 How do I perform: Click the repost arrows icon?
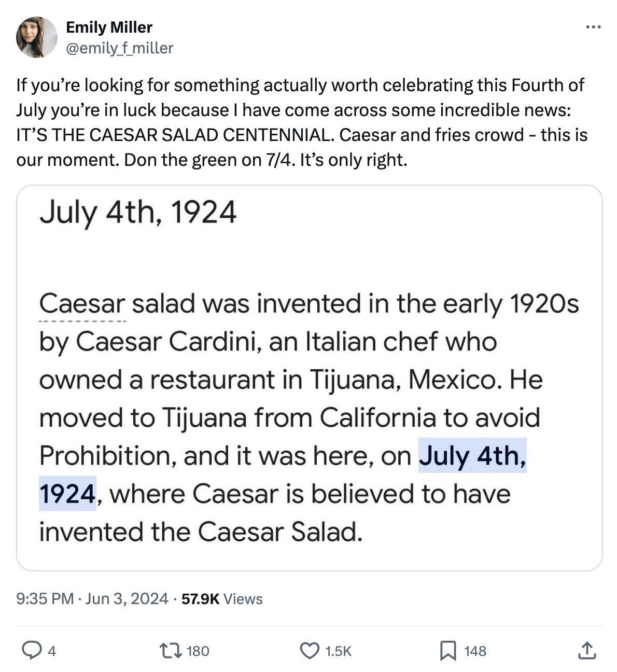167,650
